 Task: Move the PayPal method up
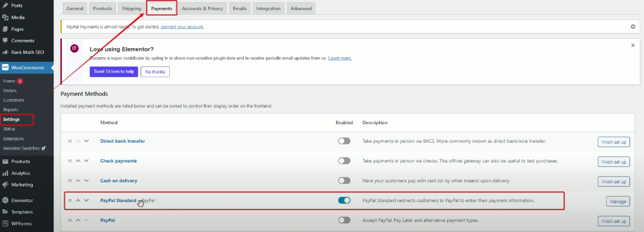78,220
